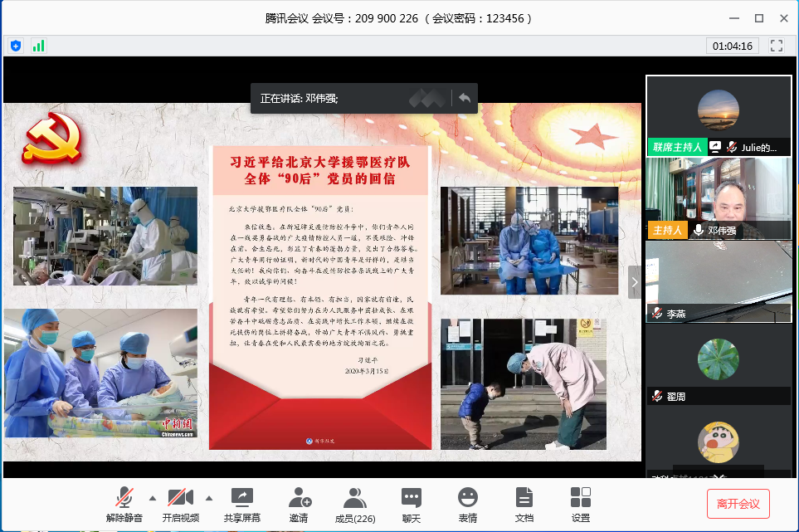Click reply arrow in speaking banner

pos(465,98)
